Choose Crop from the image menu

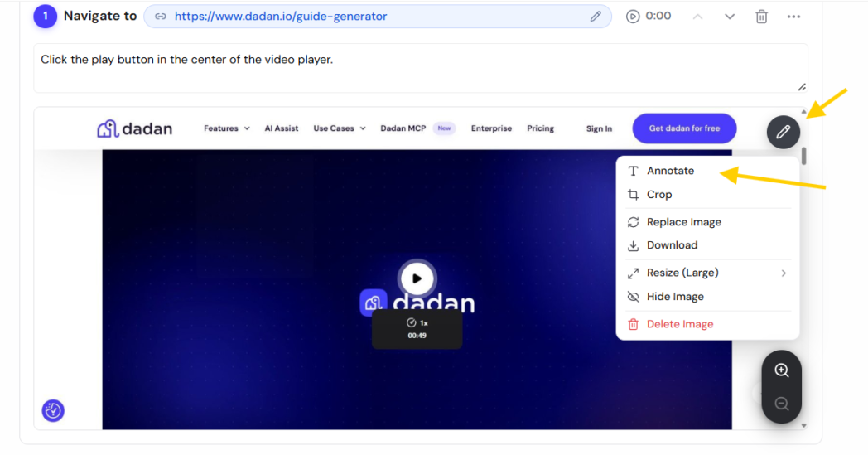[707, 195]
